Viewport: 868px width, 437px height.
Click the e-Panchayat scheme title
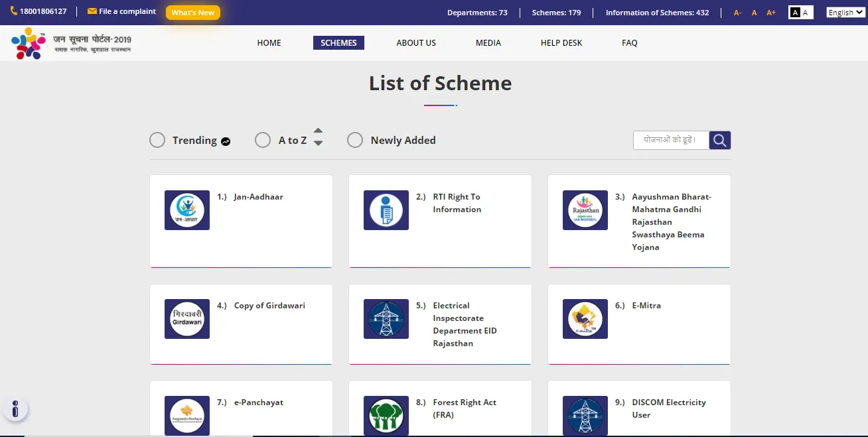click(259, 403)
